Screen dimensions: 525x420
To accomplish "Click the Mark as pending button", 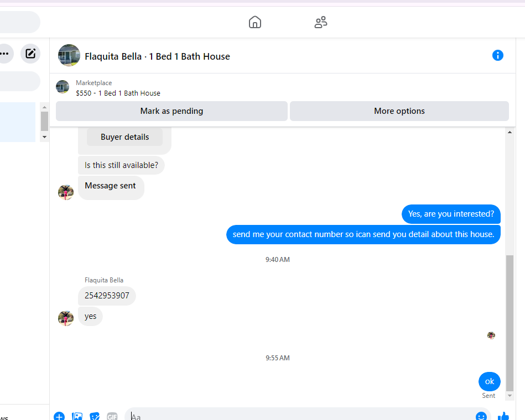I will point(171,111).
